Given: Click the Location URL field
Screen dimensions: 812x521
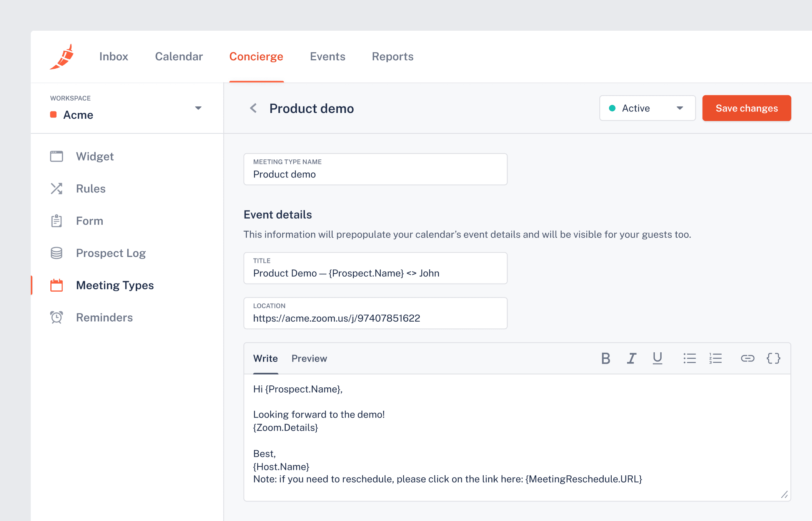Looking at the screenshot, I should coord(375,318).
